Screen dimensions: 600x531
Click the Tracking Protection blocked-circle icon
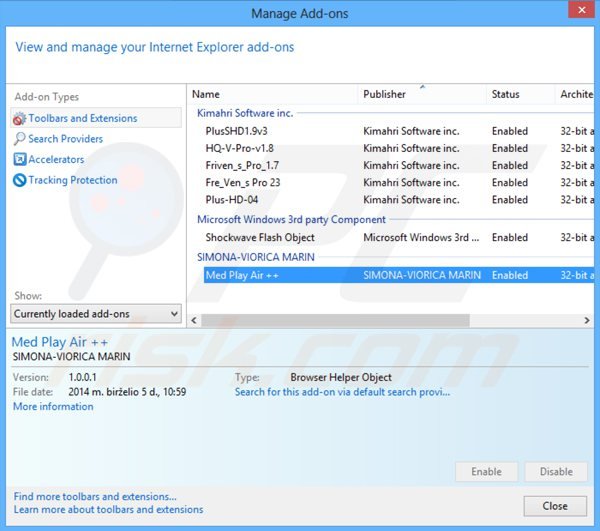(x=20, y=180)
